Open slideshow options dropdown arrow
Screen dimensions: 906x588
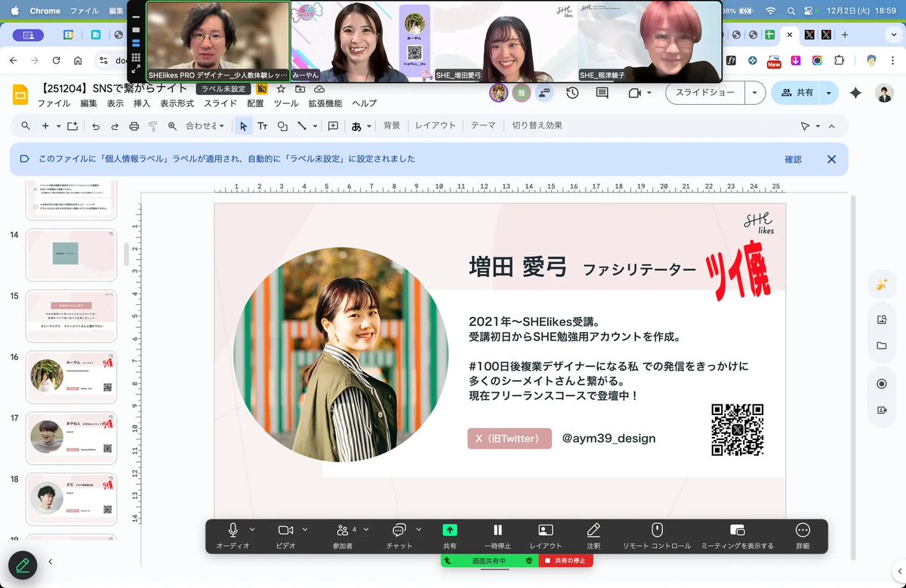tap(755, 92)
